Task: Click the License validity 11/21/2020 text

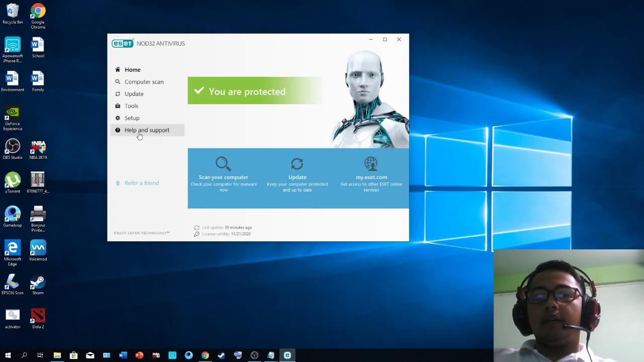Action: (x=226, y=234)
